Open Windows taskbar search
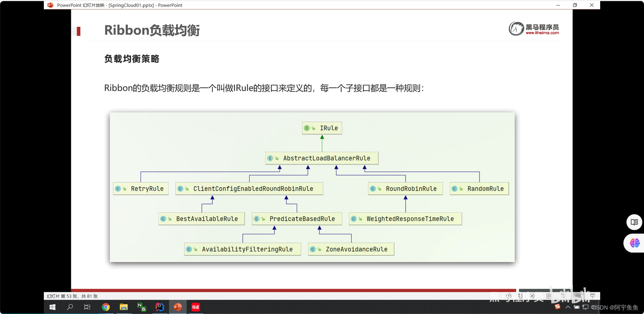The image size is (644, 314). (x=70, y=307)
